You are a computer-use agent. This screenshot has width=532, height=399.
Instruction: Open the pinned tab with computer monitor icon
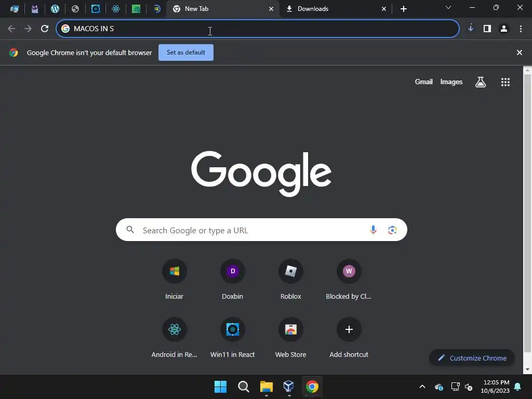(14, 9)
